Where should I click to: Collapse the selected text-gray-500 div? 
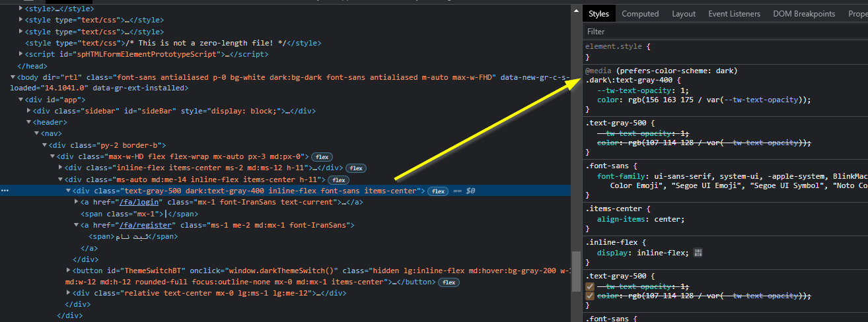tap(68, 191)
